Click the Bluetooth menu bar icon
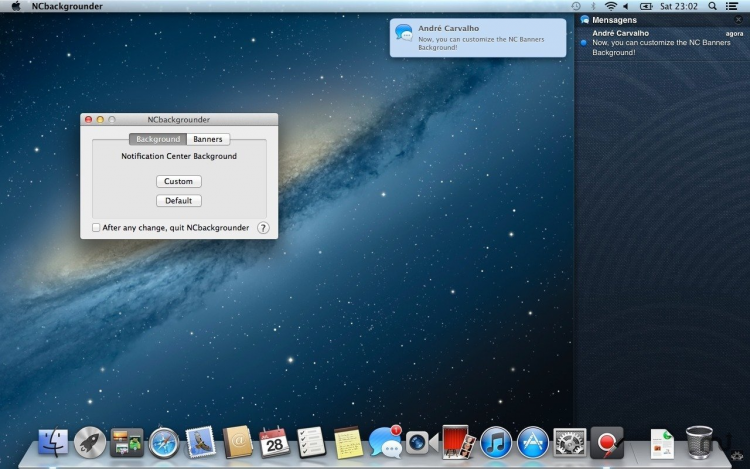 coord(593,6)
